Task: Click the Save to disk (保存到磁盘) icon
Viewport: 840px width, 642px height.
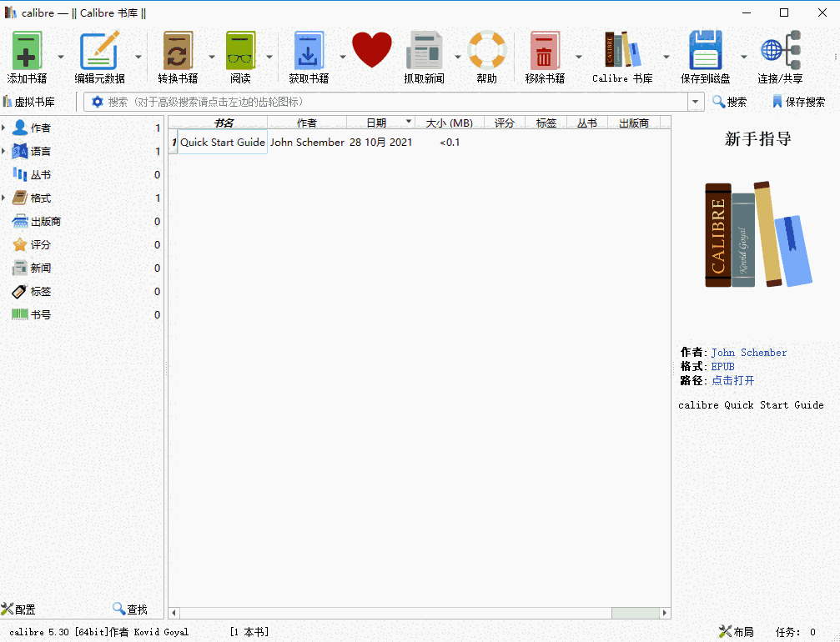Action: (x=705, y=52)
